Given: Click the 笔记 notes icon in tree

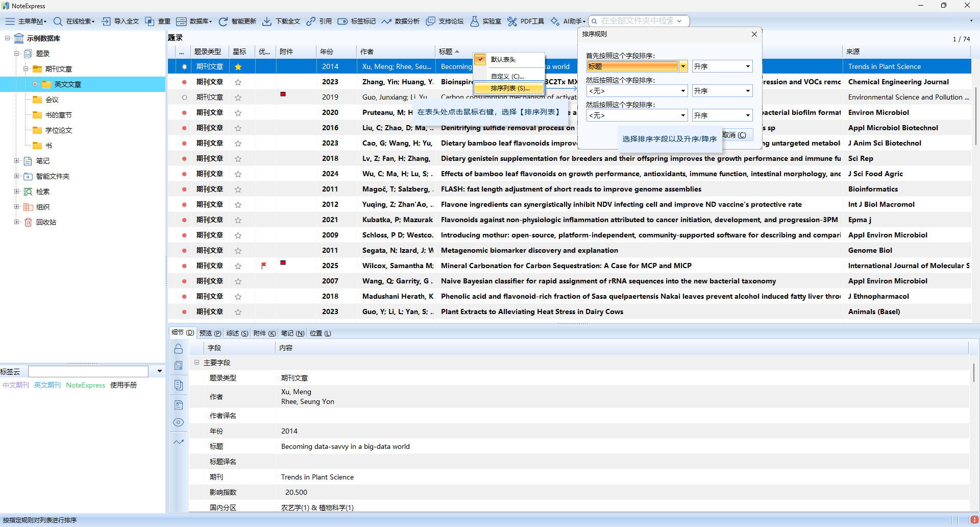Looking at the screenshot, I should [28, 161].
